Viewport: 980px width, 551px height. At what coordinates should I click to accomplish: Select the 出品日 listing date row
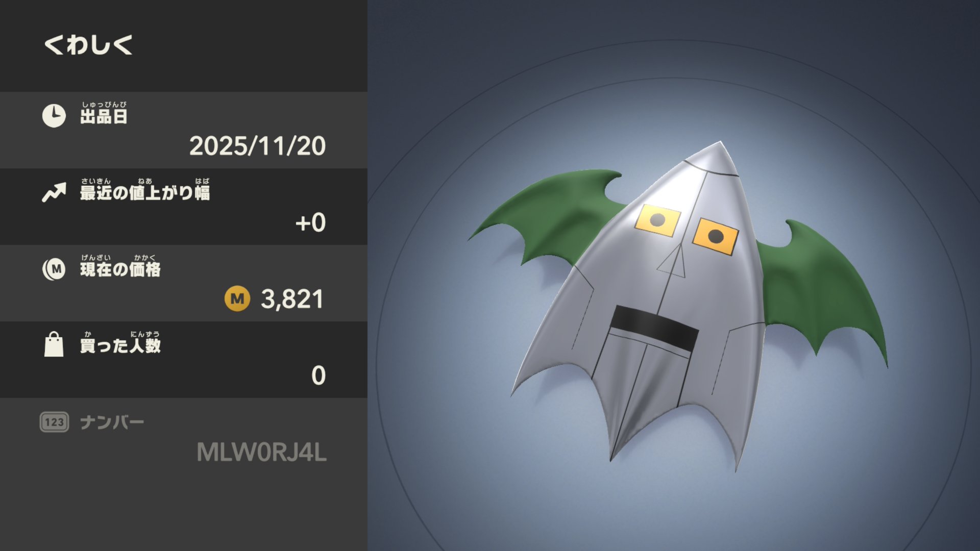point(184,130)
